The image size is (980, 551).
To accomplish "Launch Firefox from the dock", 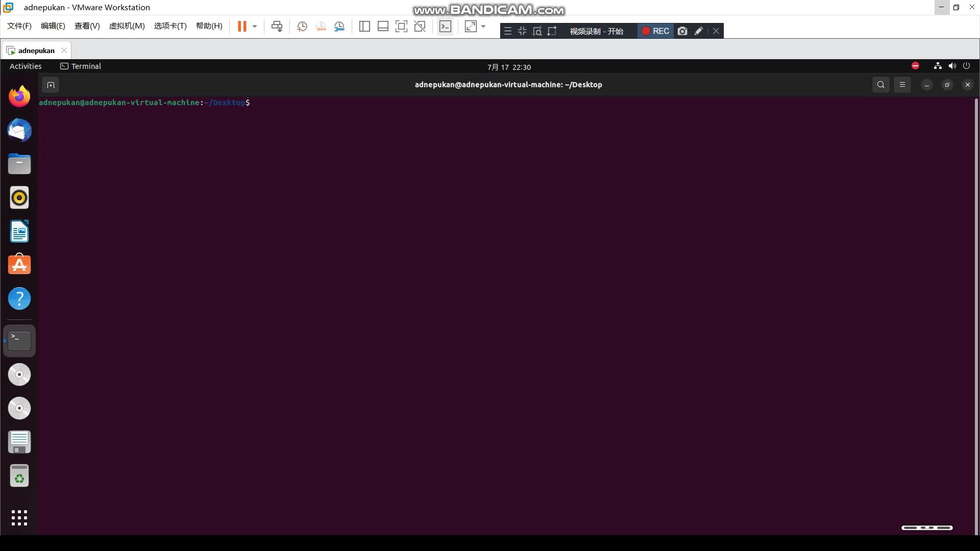I will (19, 96).
